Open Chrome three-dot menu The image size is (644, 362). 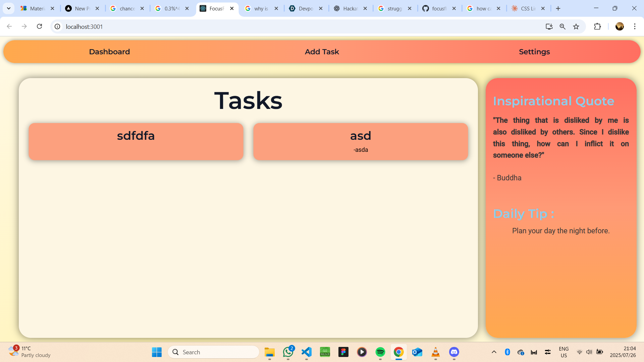[x=635, y=26]
